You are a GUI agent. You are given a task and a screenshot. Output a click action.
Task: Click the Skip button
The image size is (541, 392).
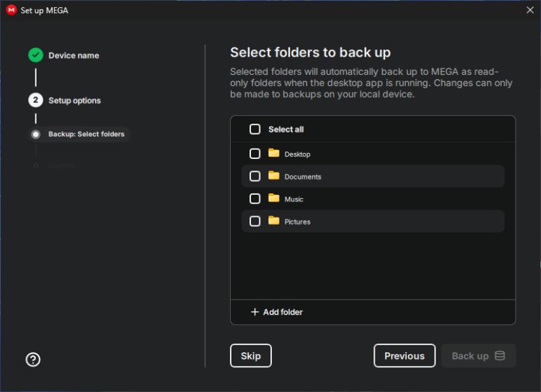click(x=251, y=356)
